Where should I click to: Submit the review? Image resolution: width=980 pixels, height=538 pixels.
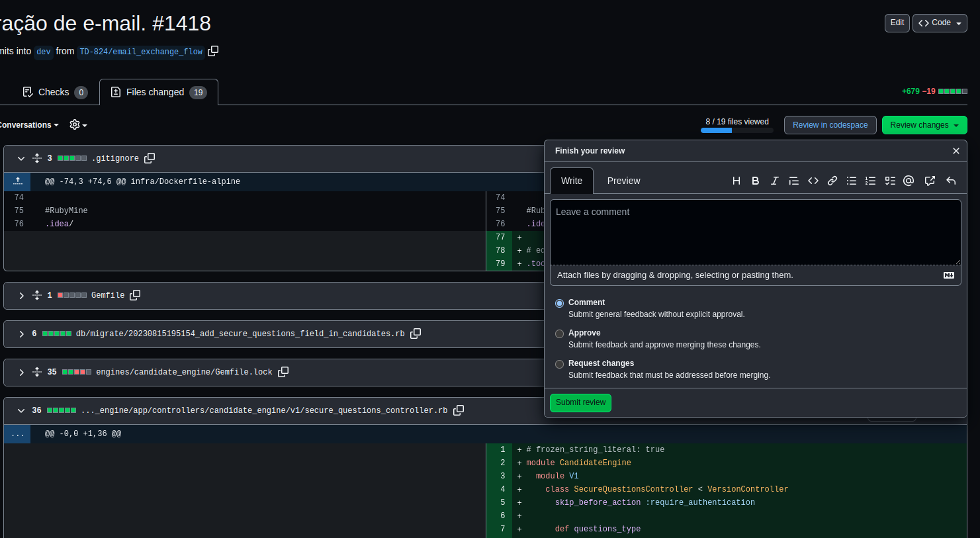pyautogui.click(x=580, y=402)
